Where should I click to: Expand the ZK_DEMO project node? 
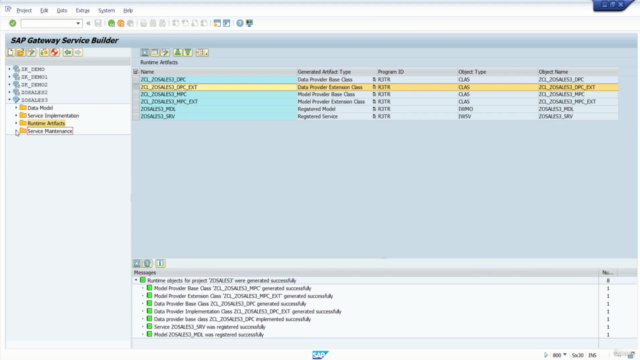[x=9, y=69]
